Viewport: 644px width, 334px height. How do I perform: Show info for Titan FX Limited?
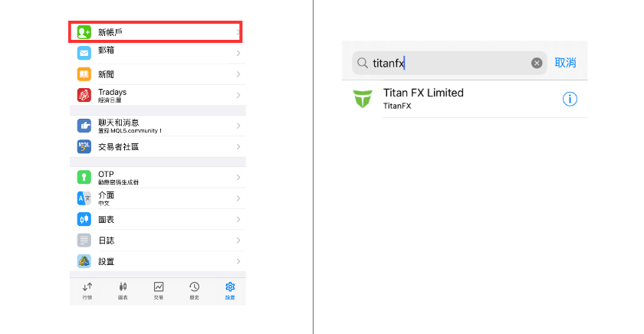[570, 99]
